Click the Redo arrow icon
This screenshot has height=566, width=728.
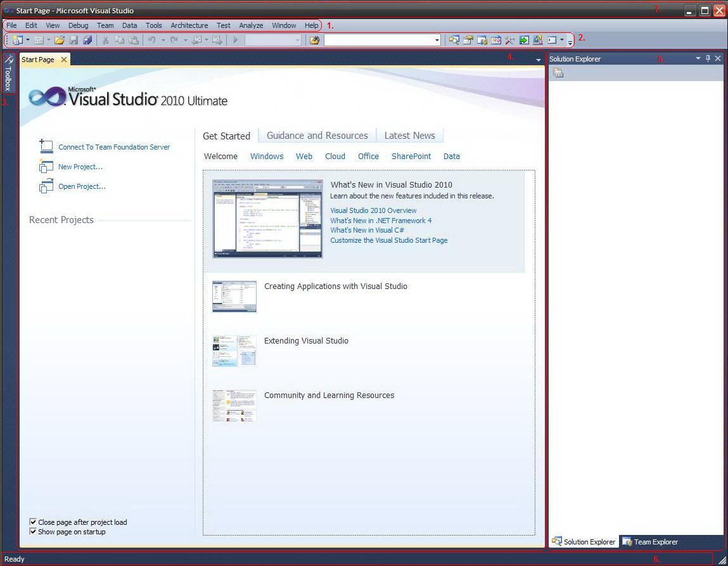coord(174,41)
